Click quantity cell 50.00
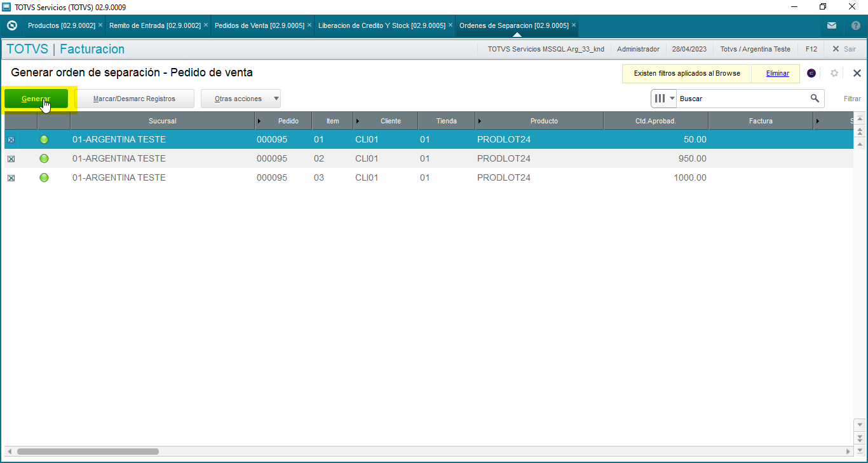868x463 pixels. pos(656,139)
